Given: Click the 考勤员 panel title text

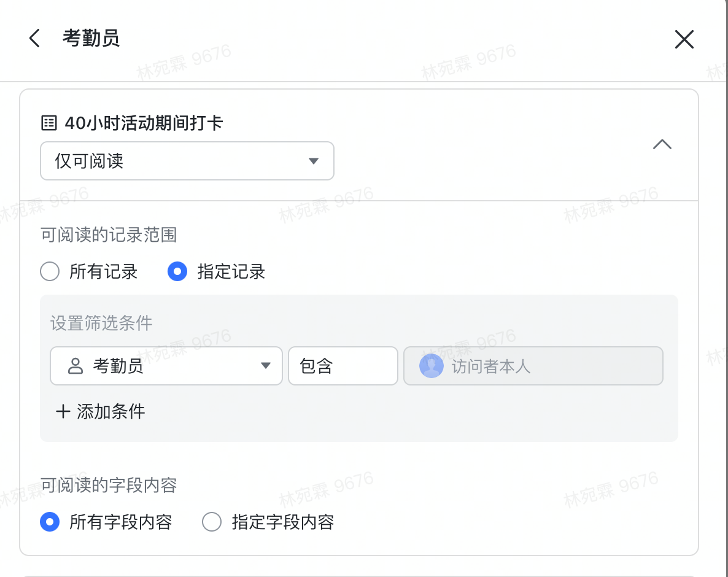Looking at the screenshot, I should tap(91, 38).
